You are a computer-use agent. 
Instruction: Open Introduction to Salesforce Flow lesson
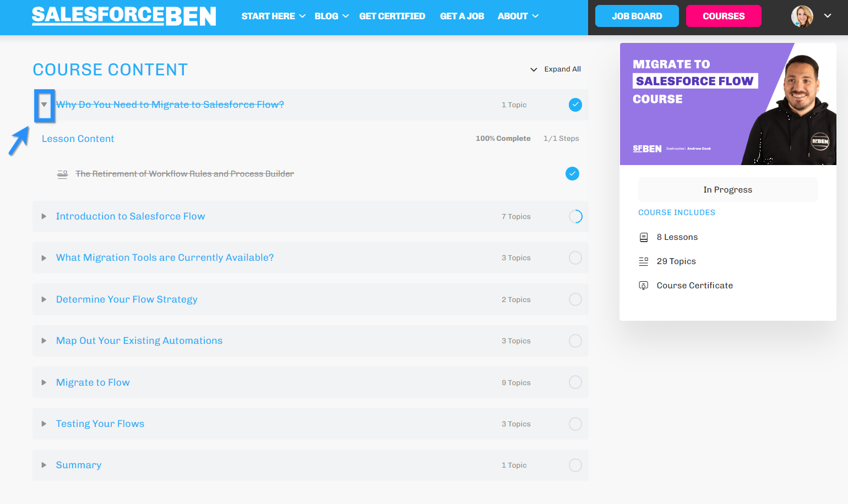131,216
